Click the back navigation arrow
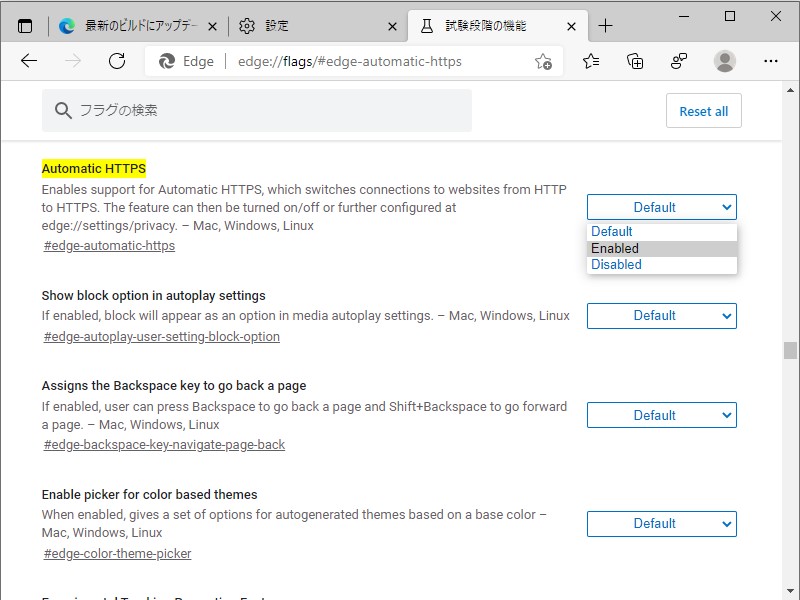This screenshot has height=600, width=800. pyautogui.click(x=29, y=61)
